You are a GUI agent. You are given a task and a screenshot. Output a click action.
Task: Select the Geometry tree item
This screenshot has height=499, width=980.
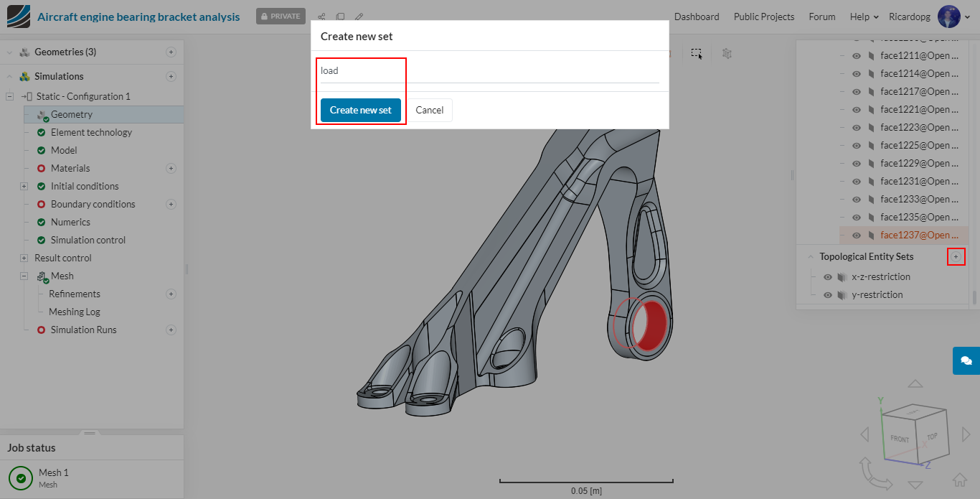tap(104, 114)
